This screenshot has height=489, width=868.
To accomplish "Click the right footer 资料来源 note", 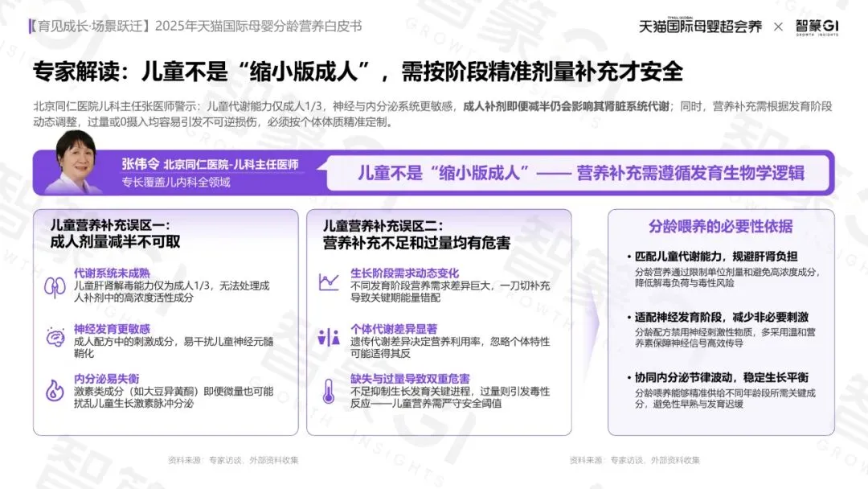I will point(634,460).
